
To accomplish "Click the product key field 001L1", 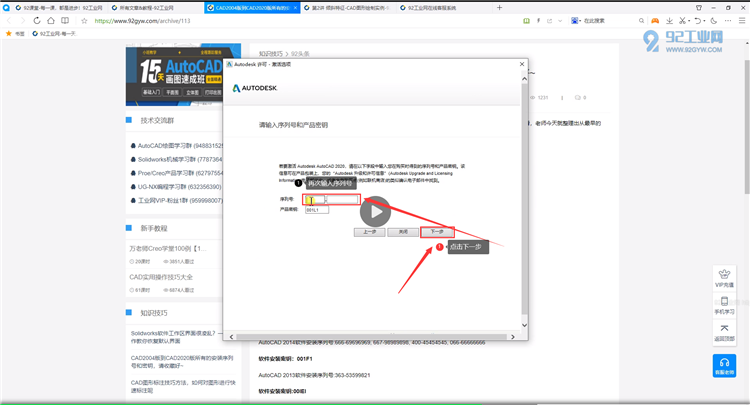I will tap(317, 210).
